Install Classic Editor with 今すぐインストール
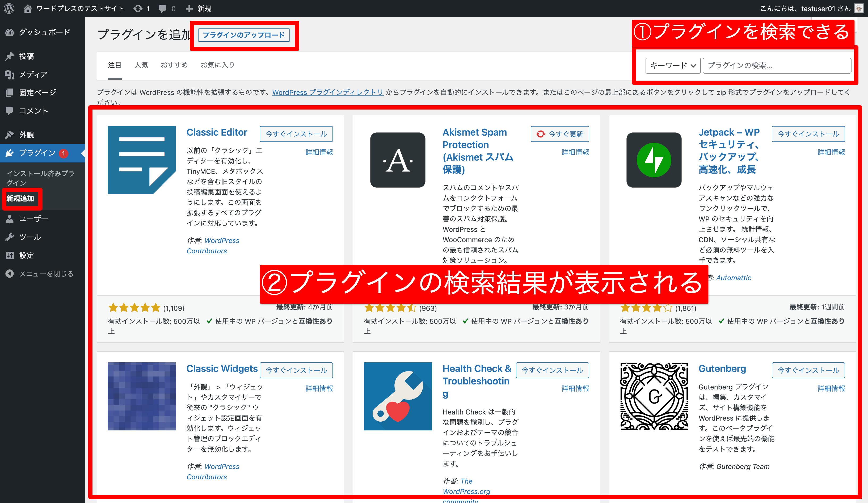 [x=296, y=134]
